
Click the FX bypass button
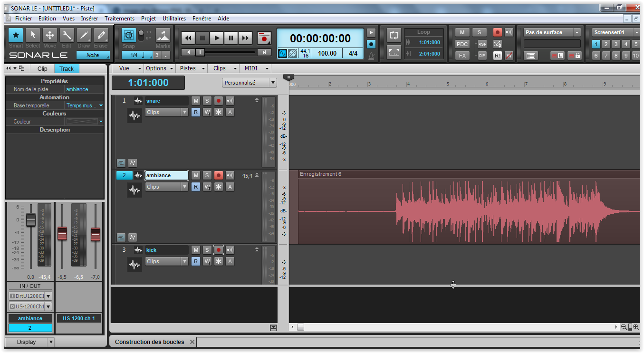click(x=462, y=56)
